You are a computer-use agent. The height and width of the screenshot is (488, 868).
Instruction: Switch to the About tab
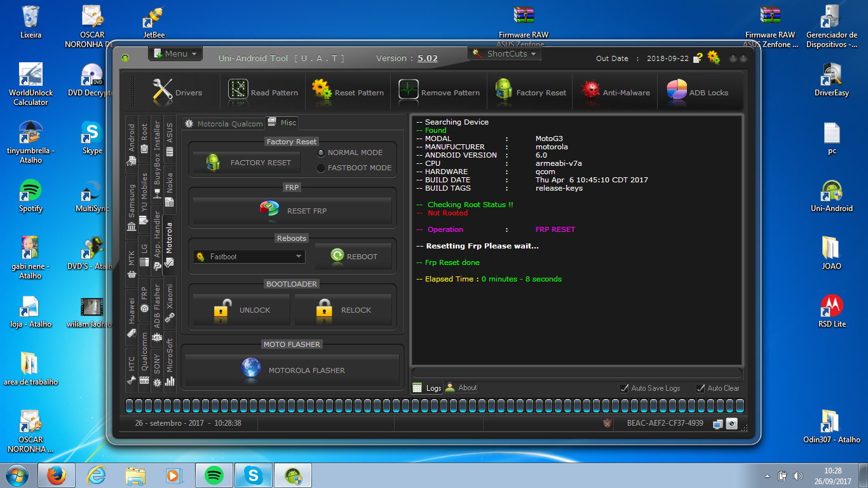pos(461,388)
